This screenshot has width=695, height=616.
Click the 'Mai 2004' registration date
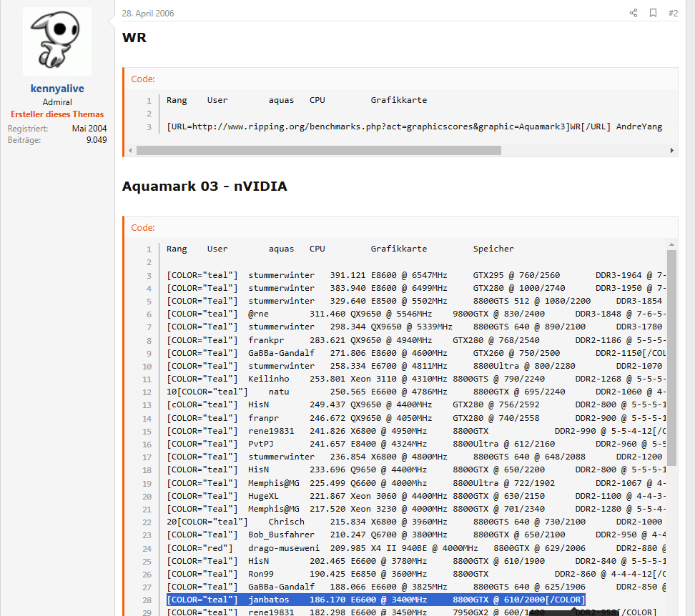[89, 129]
